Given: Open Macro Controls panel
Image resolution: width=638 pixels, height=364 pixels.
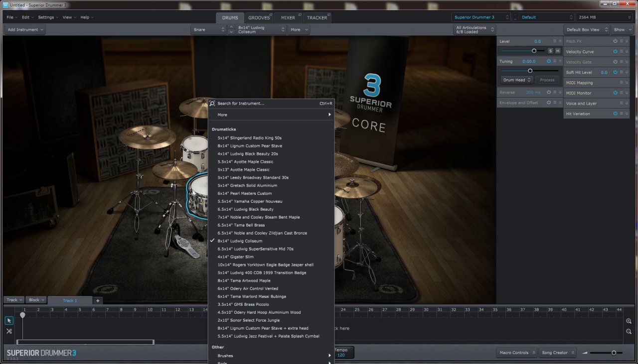Looking at the screenshot, I should pyautogui.click(x=517, y=353).
